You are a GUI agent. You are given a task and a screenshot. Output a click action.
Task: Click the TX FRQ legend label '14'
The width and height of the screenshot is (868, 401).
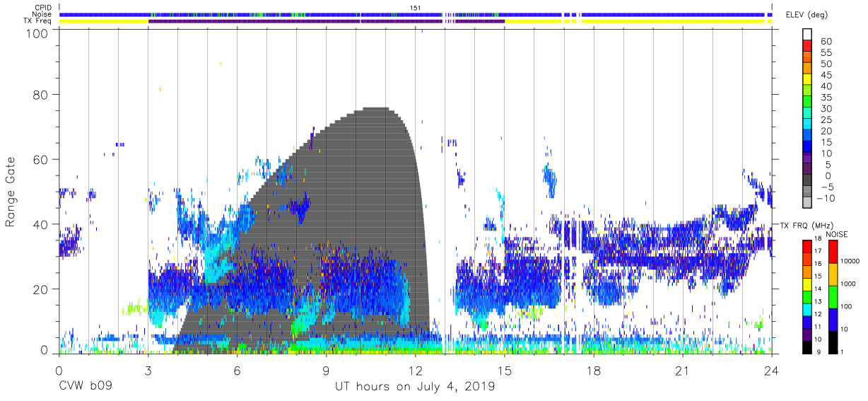[817, 289]
